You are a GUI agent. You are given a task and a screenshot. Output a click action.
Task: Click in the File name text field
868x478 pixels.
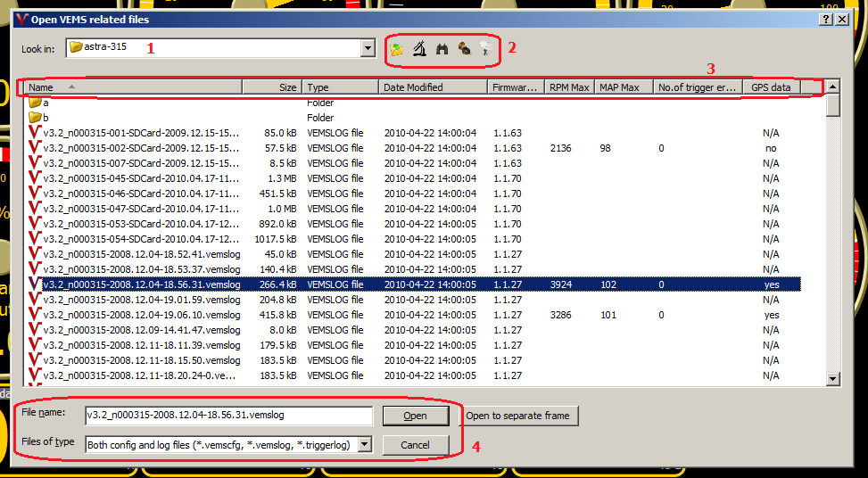pos(227,416)
